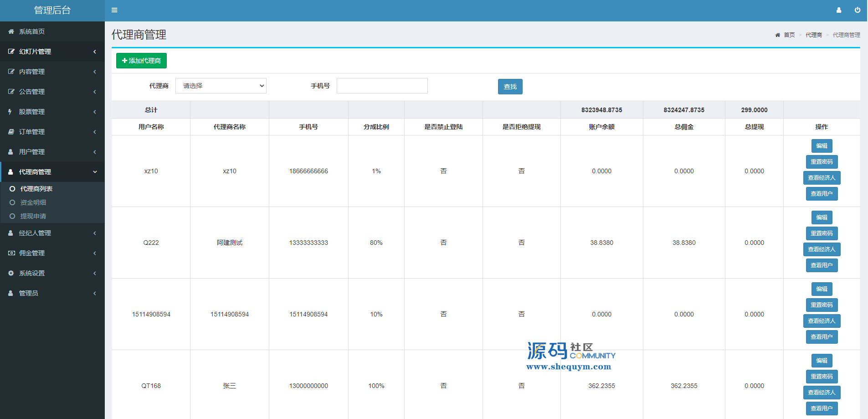Click 编辑 button for Q222 row
The image size is (868, 419).
tap(822, 217)
